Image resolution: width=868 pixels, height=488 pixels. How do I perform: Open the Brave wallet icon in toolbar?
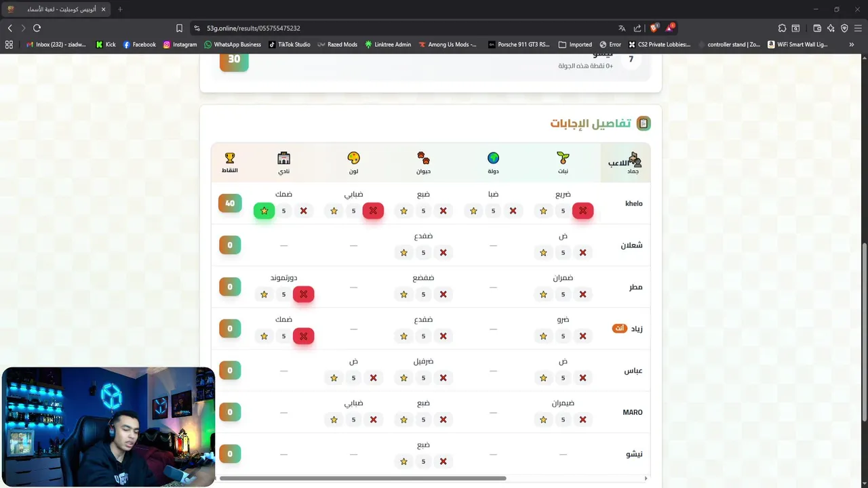(817, 28)
